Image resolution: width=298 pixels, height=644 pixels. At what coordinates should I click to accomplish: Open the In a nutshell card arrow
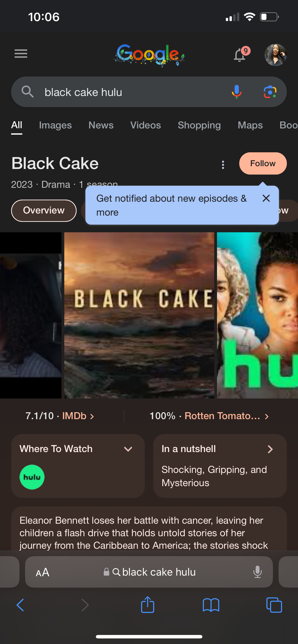[270, 449]
